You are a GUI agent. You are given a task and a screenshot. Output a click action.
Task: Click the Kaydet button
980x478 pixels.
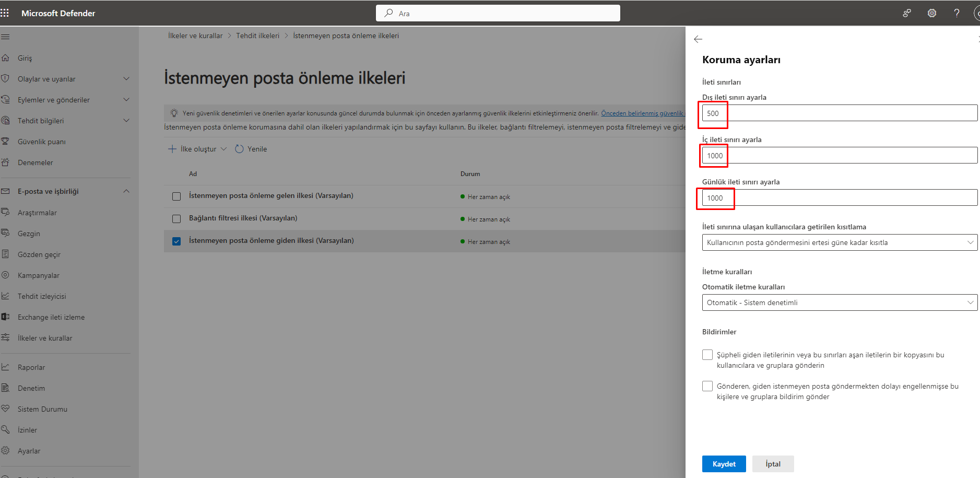(724, 464)
